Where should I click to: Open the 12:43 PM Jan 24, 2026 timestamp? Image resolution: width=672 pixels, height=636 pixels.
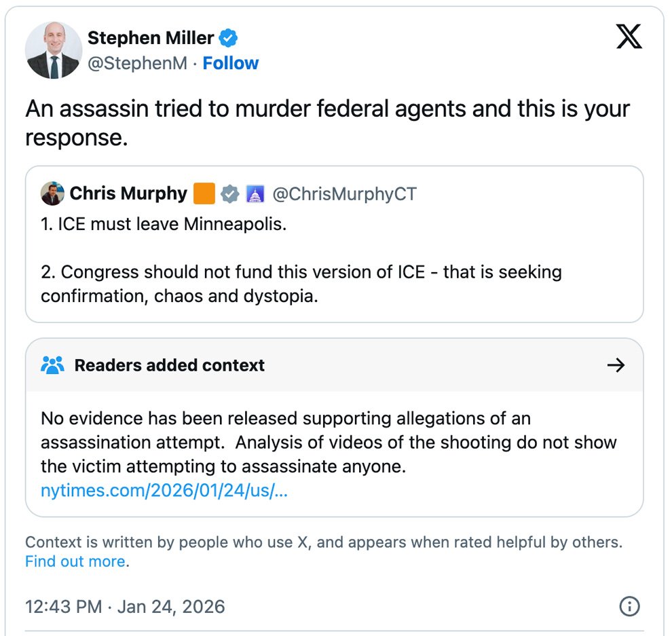click(x=125, y=605)
